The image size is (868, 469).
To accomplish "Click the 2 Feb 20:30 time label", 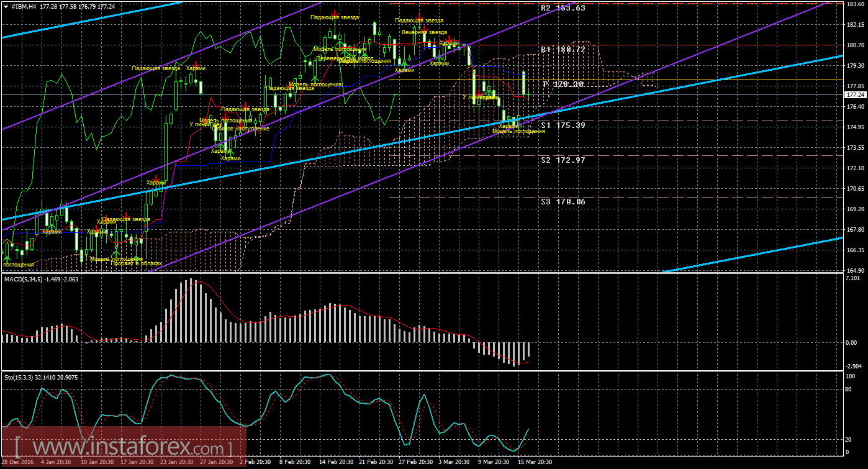I will click(256, 463).
